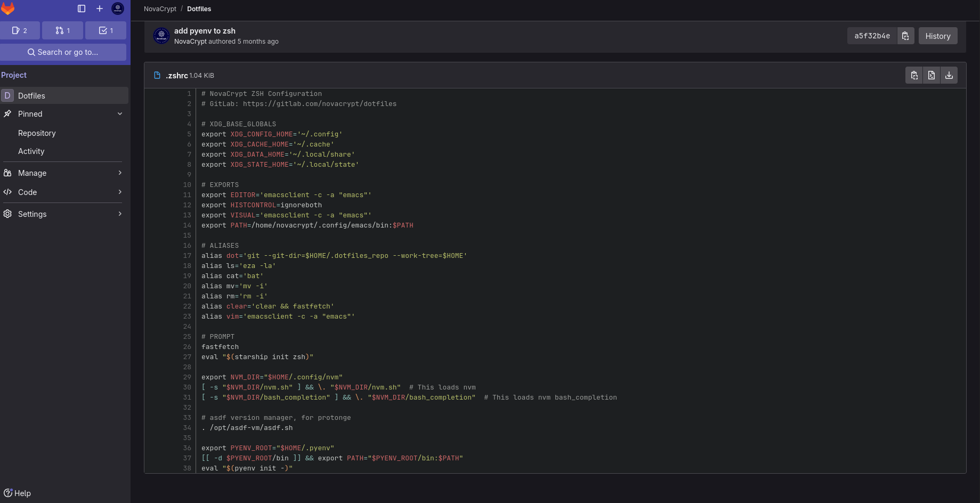Select Repository under Pinned
The image size is (980, 503).
point(37,133)
